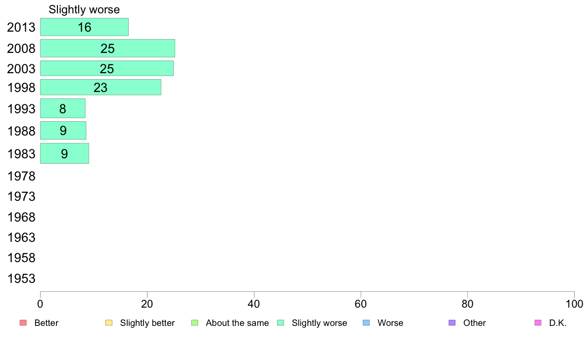Select the 1988 bar showing 9
This screenshot has width=588, height=364.
pyautogui.click(x=63, y=131)
